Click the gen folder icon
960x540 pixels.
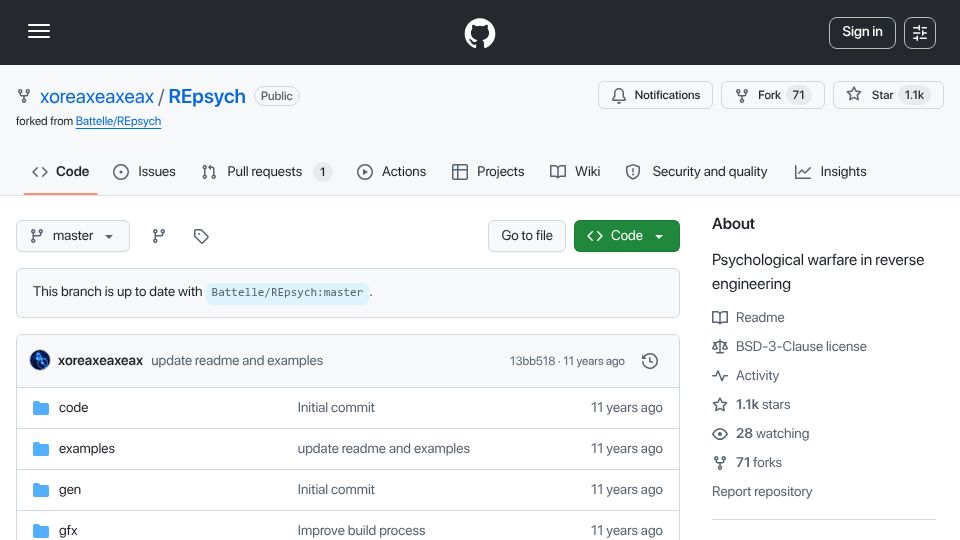(41, 490)
